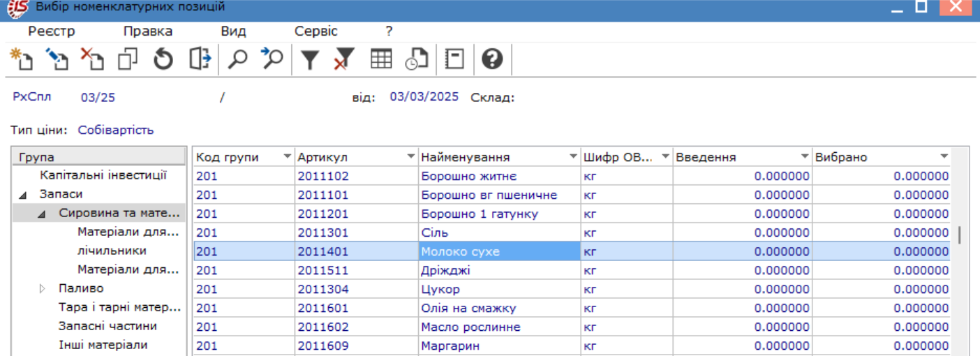Open the Артикул column filter dropdown

click(x=411, y=157)
